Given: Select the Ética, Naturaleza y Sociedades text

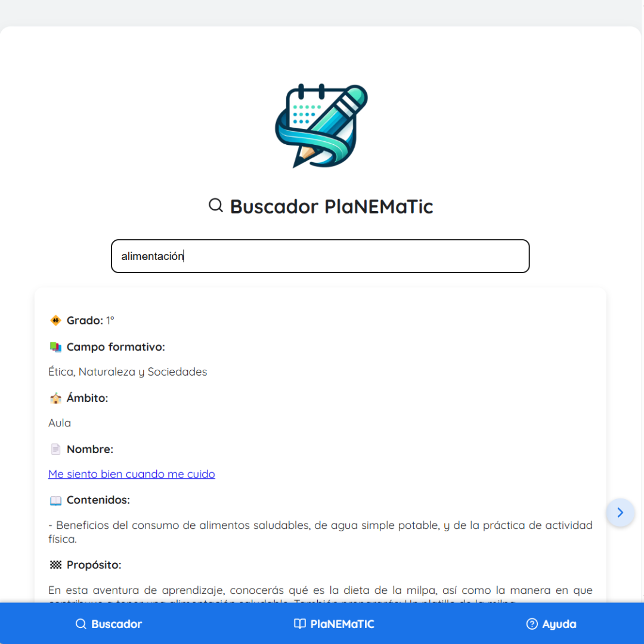Looking at the screenshot, I should (x=128, y=371).
